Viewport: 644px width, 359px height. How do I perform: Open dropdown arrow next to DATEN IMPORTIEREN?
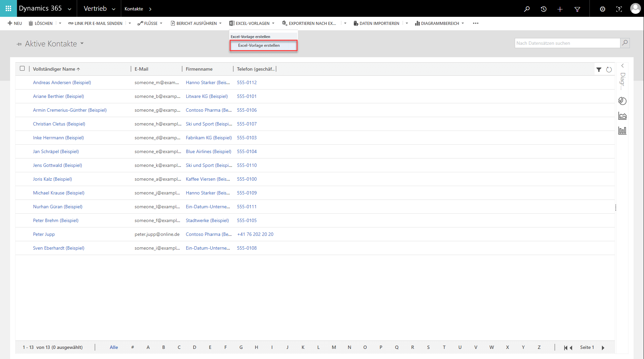point(407,23)
